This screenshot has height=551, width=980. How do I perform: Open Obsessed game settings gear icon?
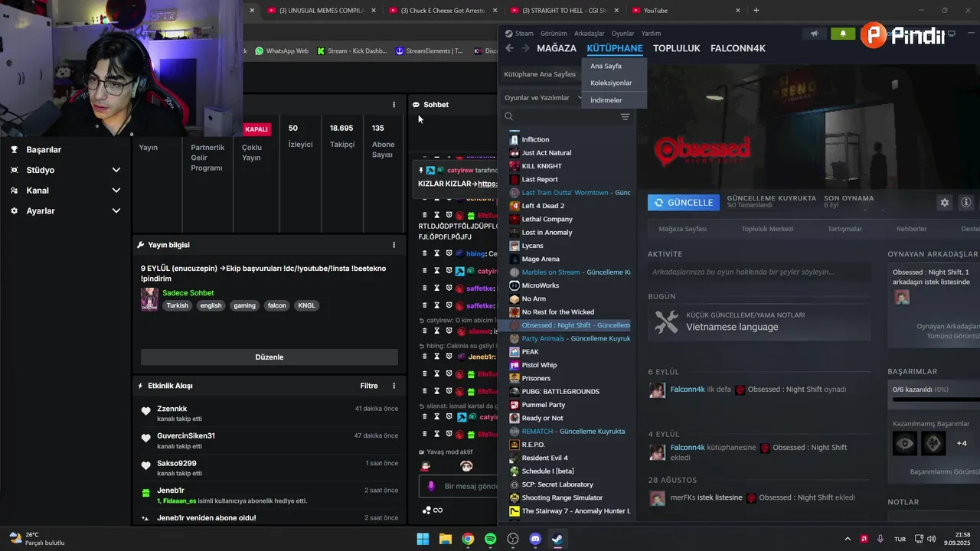[x=945, y=203]
